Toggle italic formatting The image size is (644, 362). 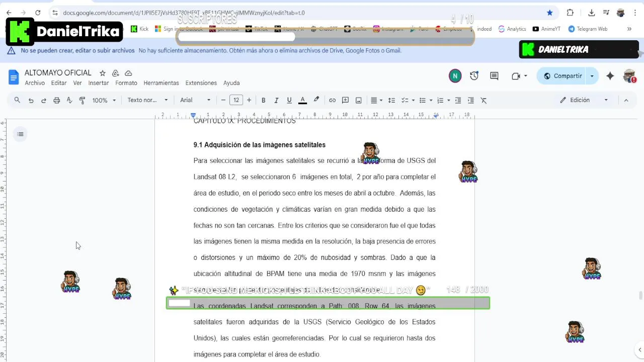[276, 100]
